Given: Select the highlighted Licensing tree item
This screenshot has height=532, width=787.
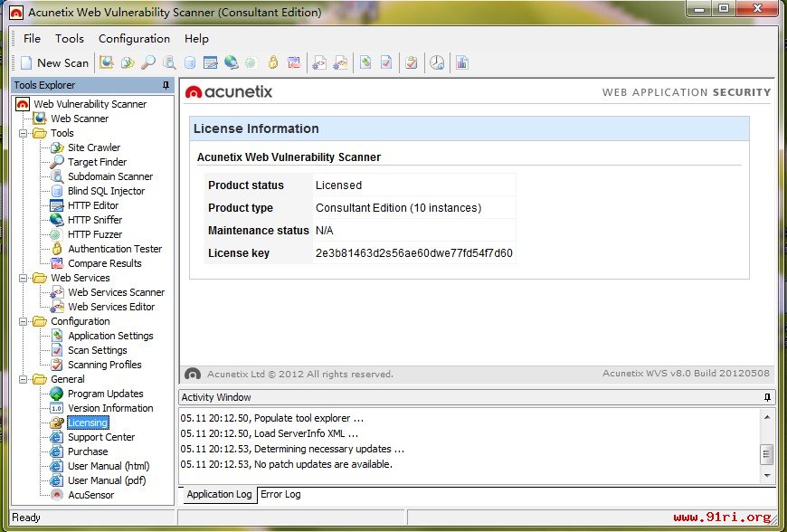Looking at the screenshot, I should click(x=88, y=423).
